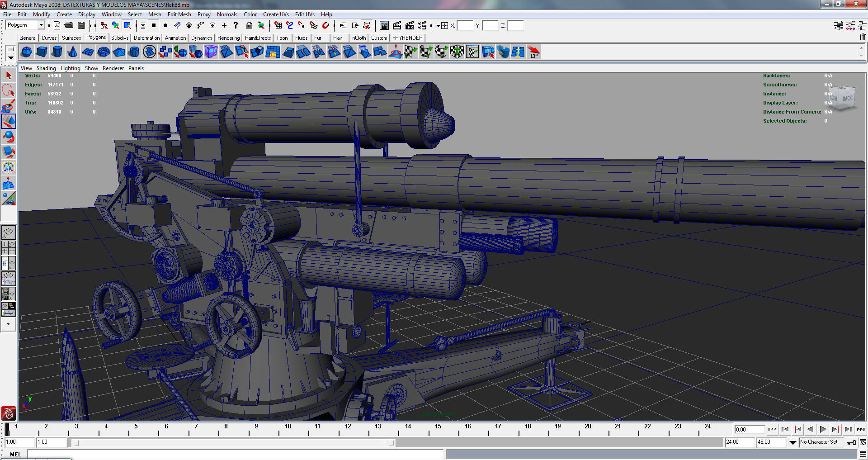Click frame 12 on the time slider

point(348,426)
